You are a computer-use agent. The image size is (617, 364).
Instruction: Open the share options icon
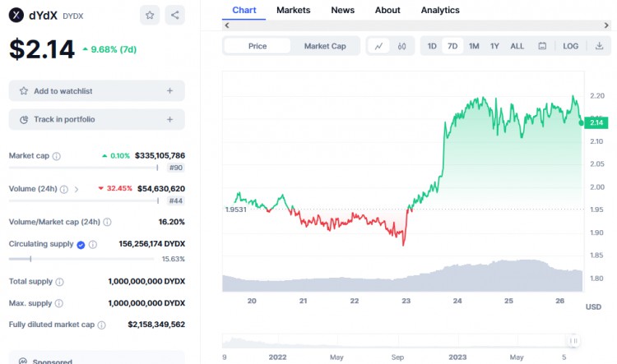(x=174, y=16)
